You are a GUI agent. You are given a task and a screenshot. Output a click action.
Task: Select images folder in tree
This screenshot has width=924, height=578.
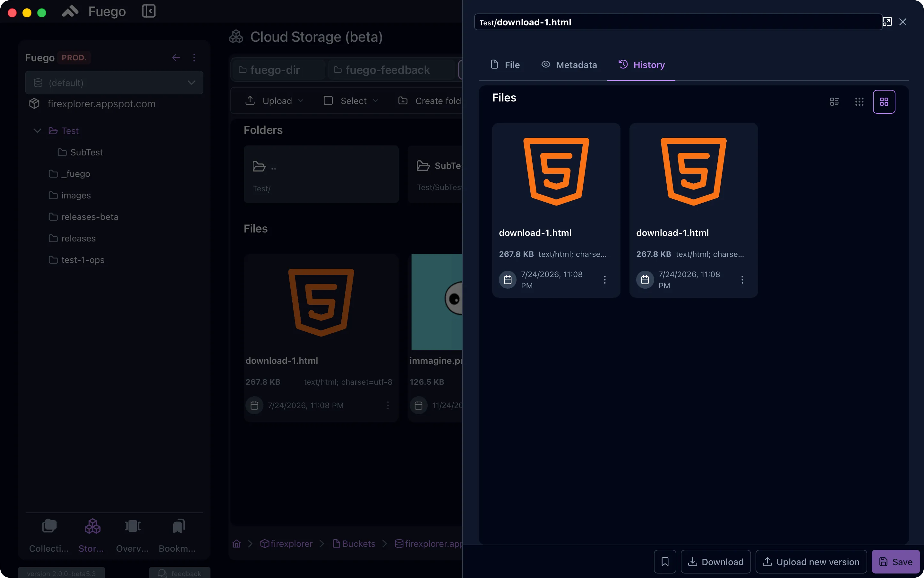[70, 195]
